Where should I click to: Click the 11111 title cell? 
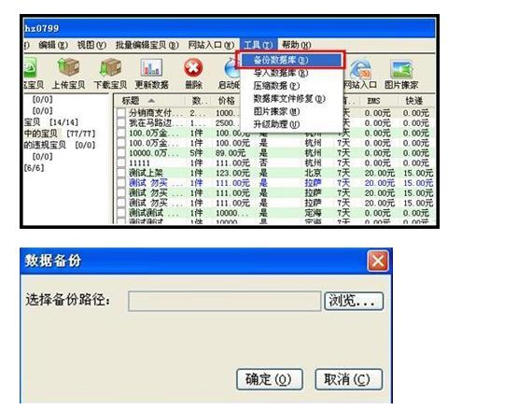click(139, 163)
